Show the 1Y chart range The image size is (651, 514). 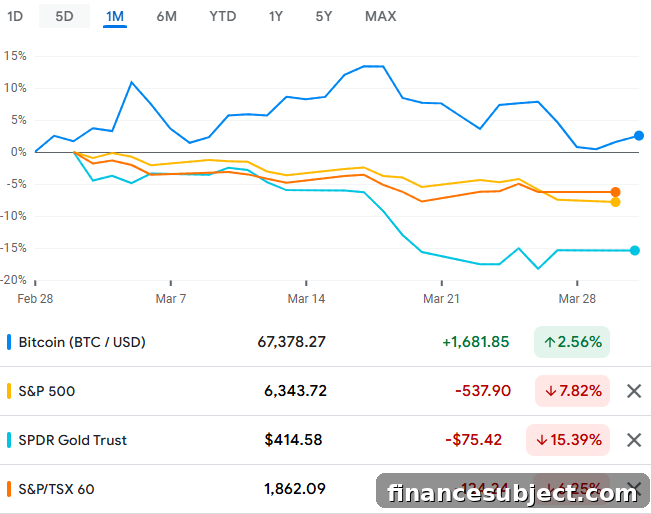[276, 16]
